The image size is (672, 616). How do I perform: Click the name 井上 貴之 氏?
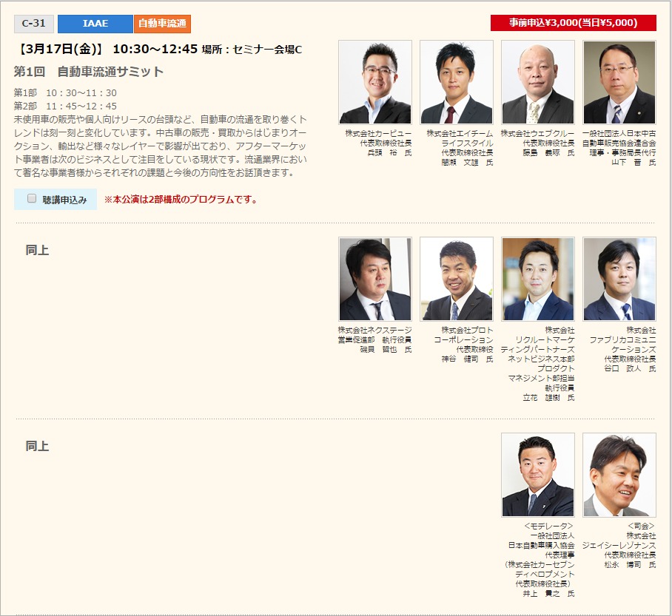point(548,594)
